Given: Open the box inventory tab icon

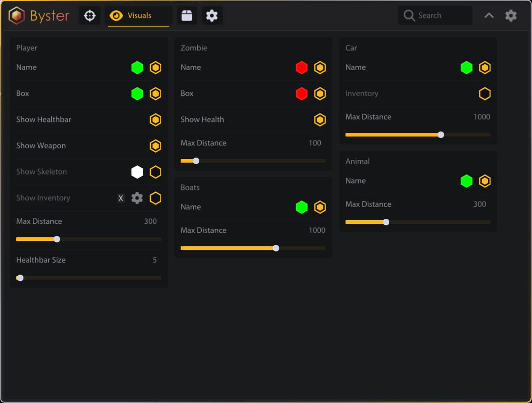Looking at the screenshot, I should [x=187, y=16].
